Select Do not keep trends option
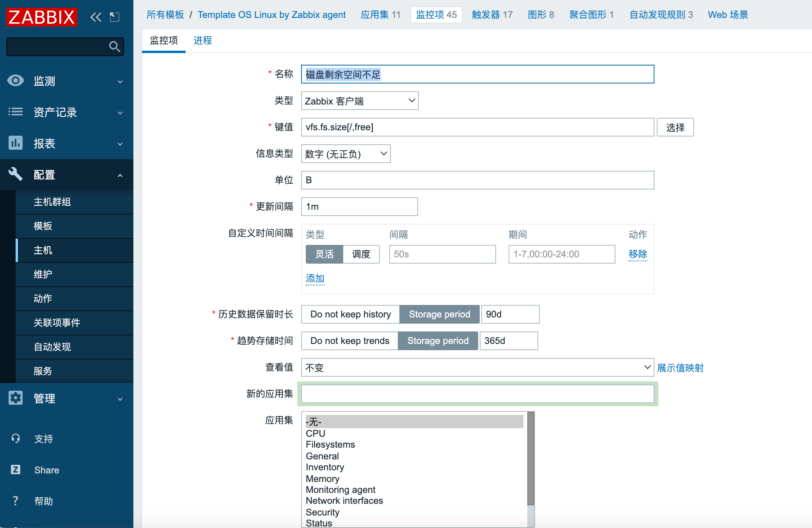 [x=349, y=341]
